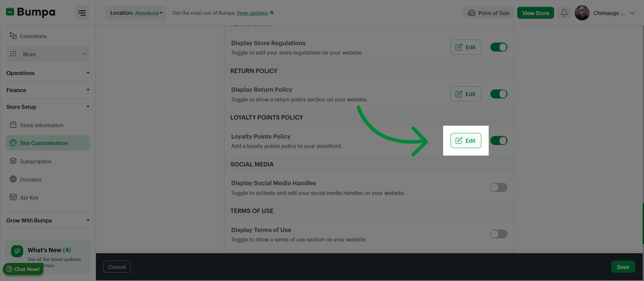The height and width of the screenshot is (281, 644).
Task: Open Domains globe icon
Action: click(x=13, y=179)
